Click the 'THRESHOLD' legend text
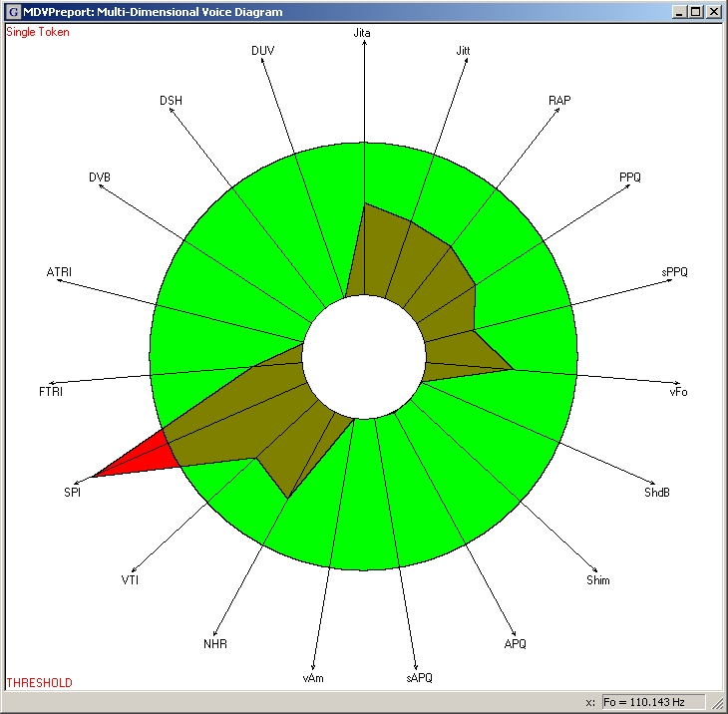Image resolution: width=728 pixels, height=714 pixels. [x=40, y=682]
